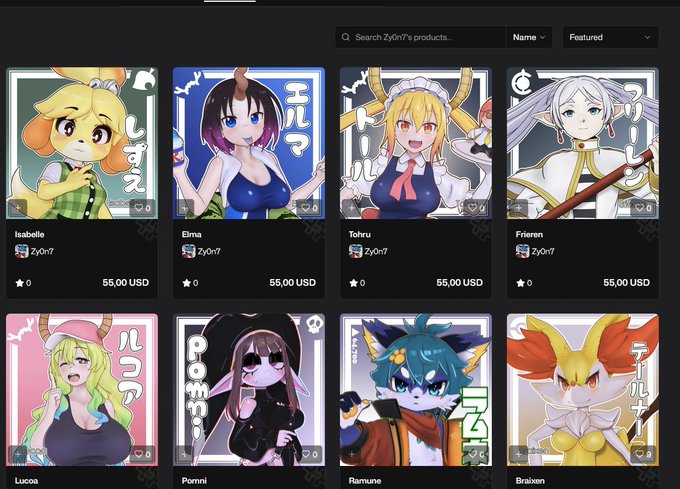Screen dimensions: 680x489
Task: Click Zy0n7 avatar icon on Tohru card
Action: tap(356, 251)
